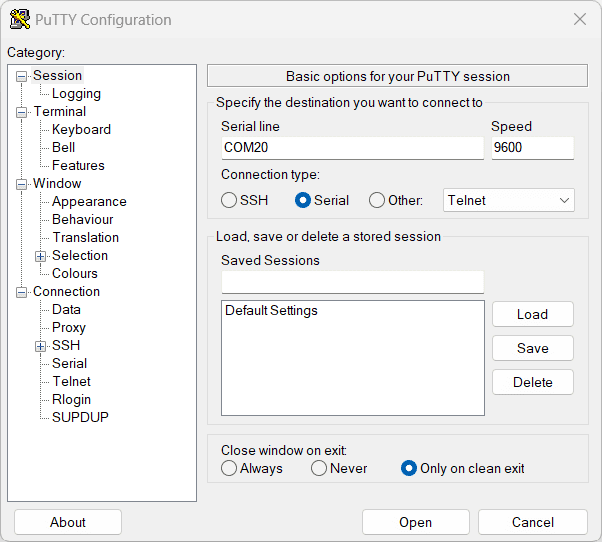The width and height of the screenshot is (602, 542).
Task: Select the Serial connection type
Action: coord(303,200)
